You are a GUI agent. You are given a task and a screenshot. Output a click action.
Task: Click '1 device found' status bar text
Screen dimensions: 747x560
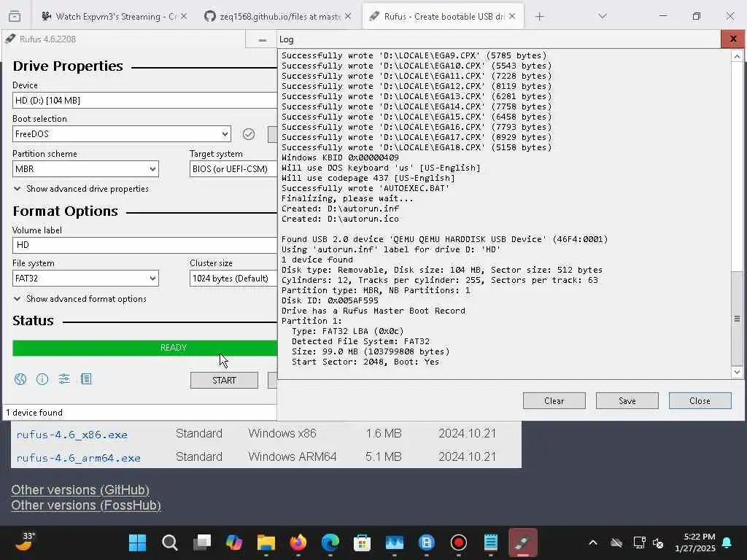(34, 413)
